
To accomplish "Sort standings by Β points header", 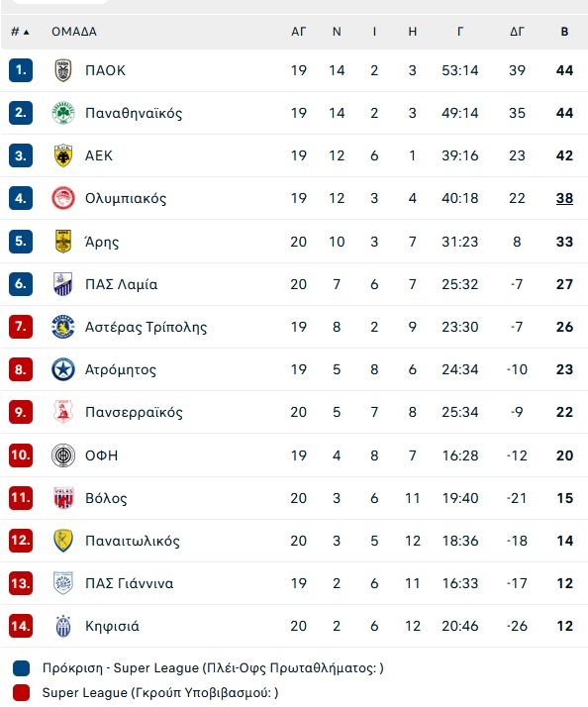I will point(564,32).
